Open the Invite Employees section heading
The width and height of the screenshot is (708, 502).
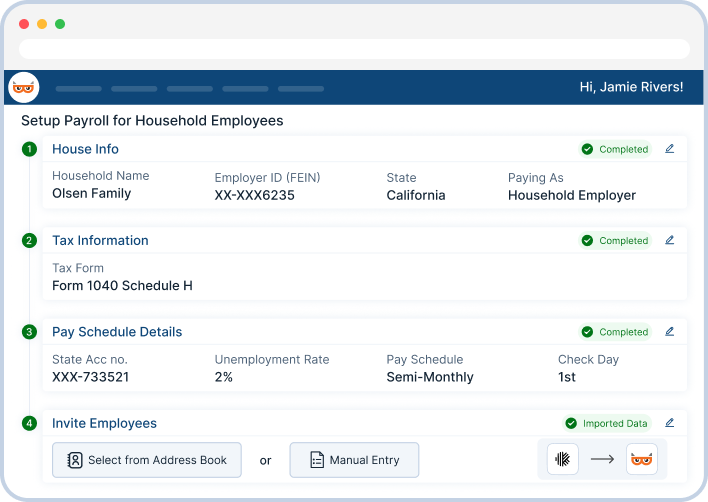click(104, 423)
